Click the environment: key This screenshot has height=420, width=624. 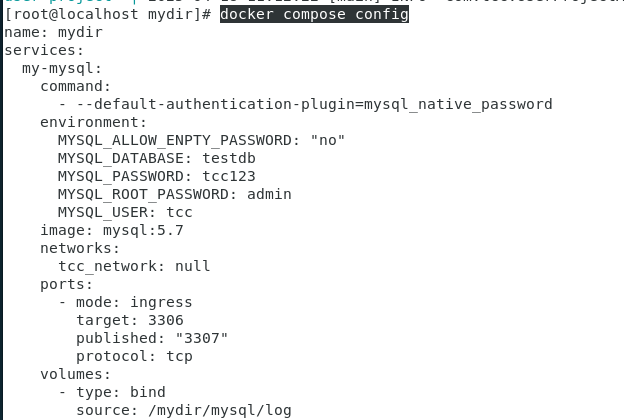click(94, 122)
